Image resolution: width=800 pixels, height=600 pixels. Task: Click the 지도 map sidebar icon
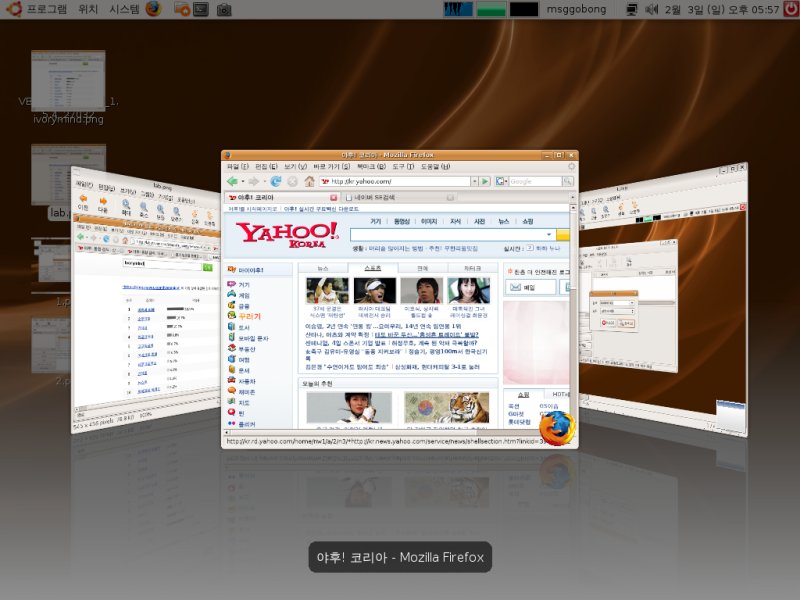click(232, 402)
